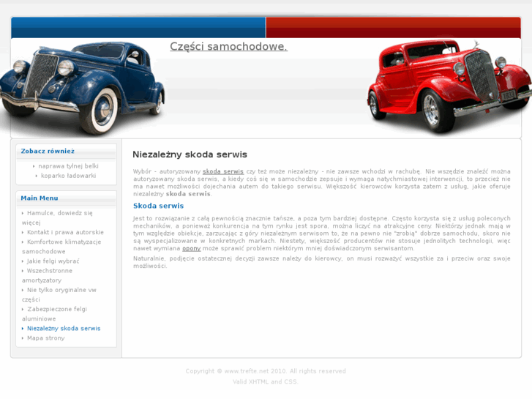Go to 'Jakie felgi wybrać' menu item
The width and height of the screenshot is (532, 399).
click(53, 261)
